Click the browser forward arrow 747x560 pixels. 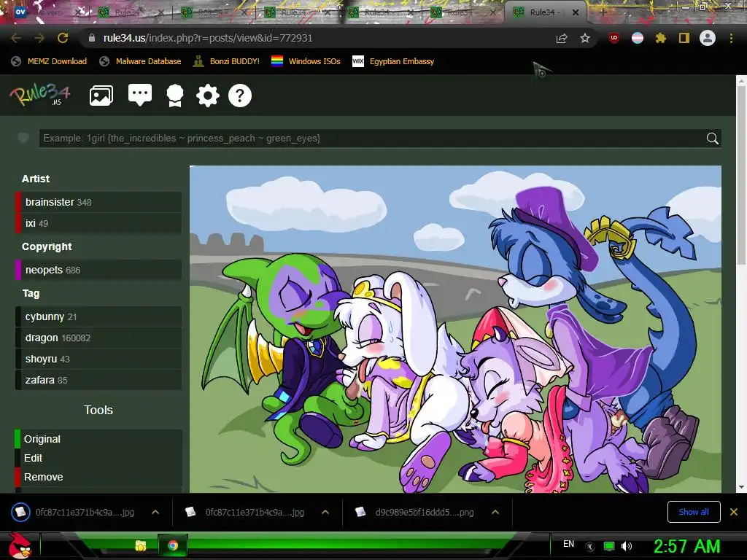tap(39, 38)
